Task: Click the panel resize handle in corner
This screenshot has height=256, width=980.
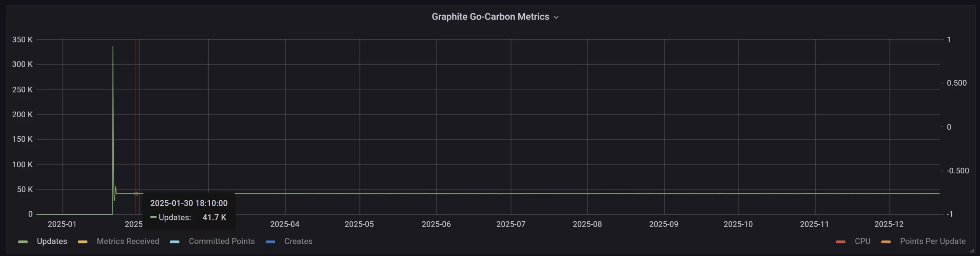Action: point(972,251)
